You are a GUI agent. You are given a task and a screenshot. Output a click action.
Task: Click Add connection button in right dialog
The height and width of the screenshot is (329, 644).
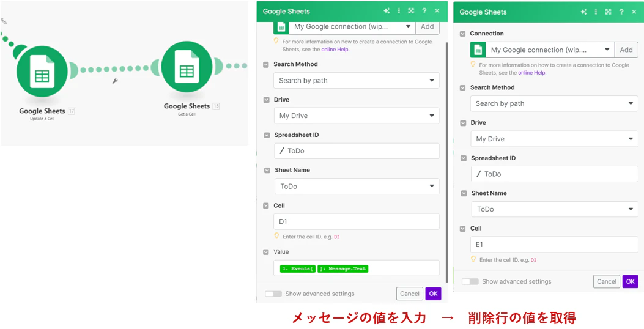coord(626,50)
